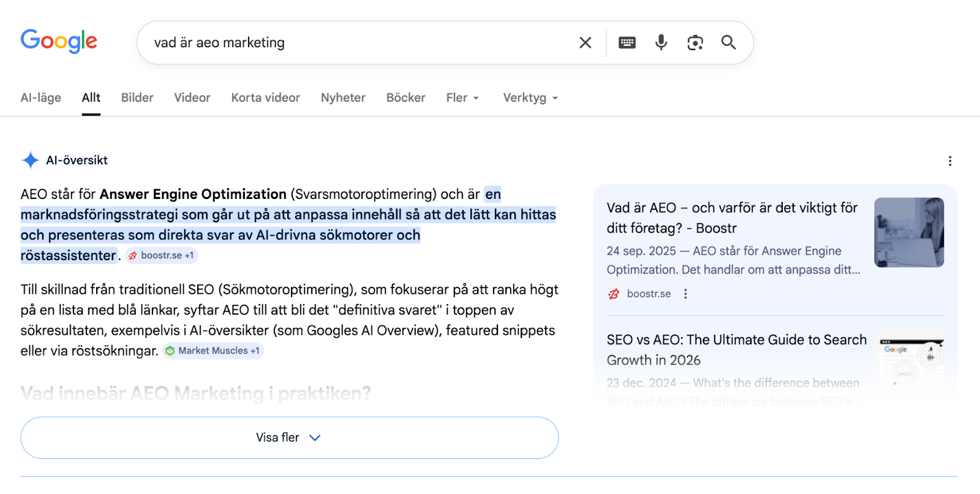Viewport: 980px width, 494px height.
Task: Switch to the AI-läge tab
Action: point(41,98)
